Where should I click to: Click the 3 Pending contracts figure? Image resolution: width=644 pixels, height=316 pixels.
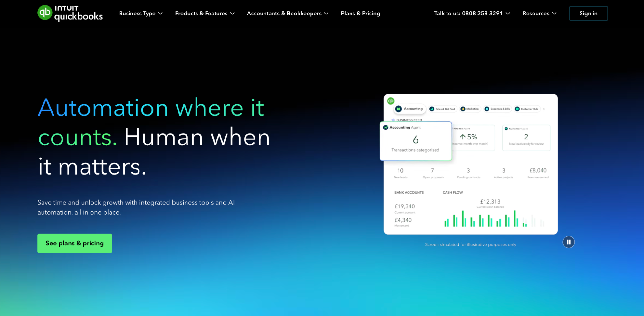[x=468, y=173]
